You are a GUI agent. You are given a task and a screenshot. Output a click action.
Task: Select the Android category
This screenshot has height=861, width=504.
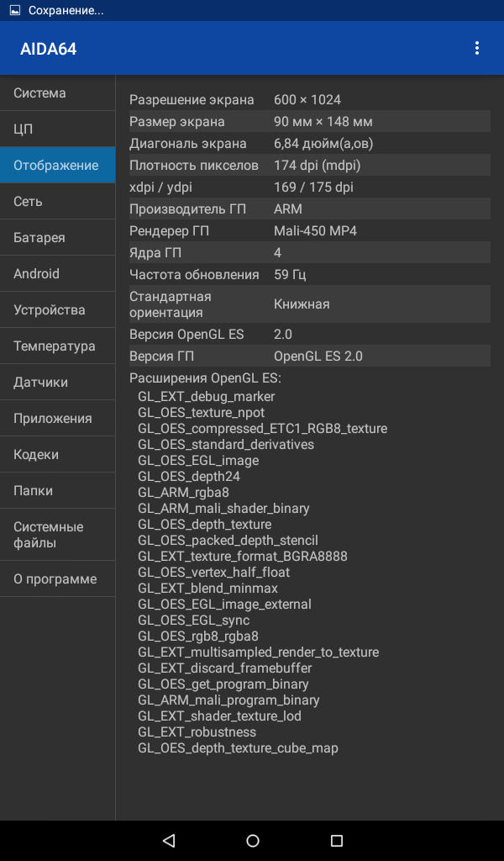pos(58,273)
